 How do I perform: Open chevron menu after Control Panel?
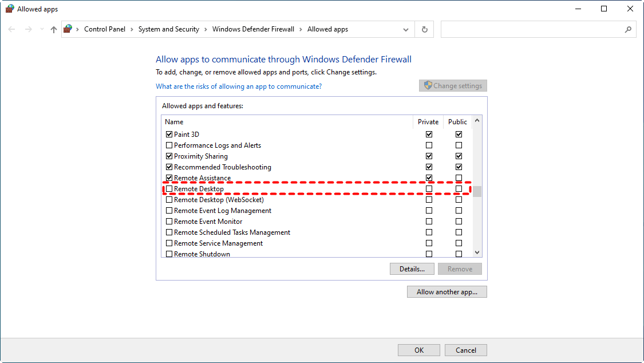(x=132, y=29)
